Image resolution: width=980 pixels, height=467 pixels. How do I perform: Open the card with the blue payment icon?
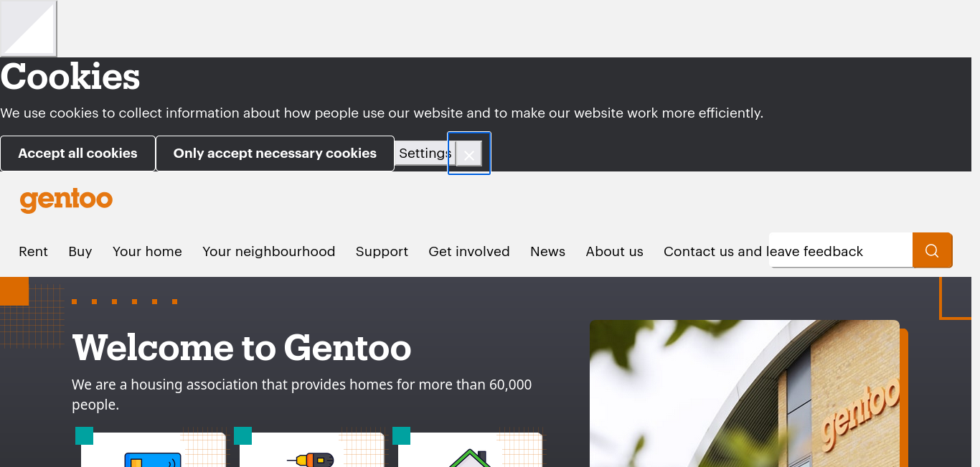[x=153, y=450]
